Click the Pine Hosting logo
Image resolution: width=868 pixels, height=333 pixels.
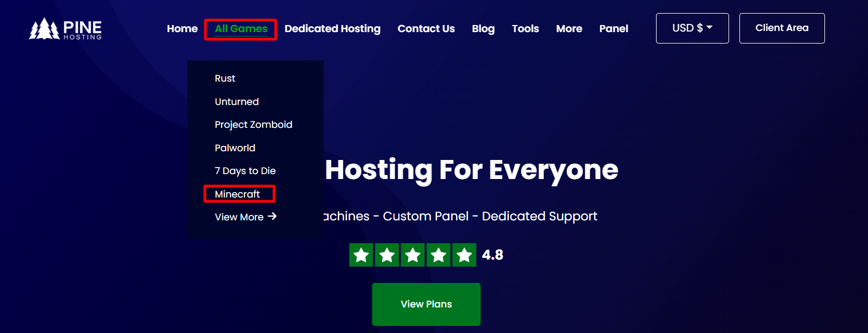point(65,29)
